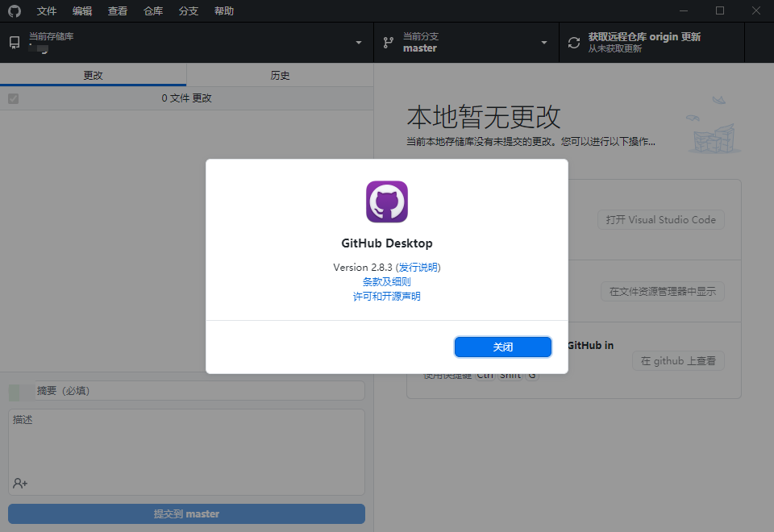Open the 分支 menu

[x=189, y=10]
